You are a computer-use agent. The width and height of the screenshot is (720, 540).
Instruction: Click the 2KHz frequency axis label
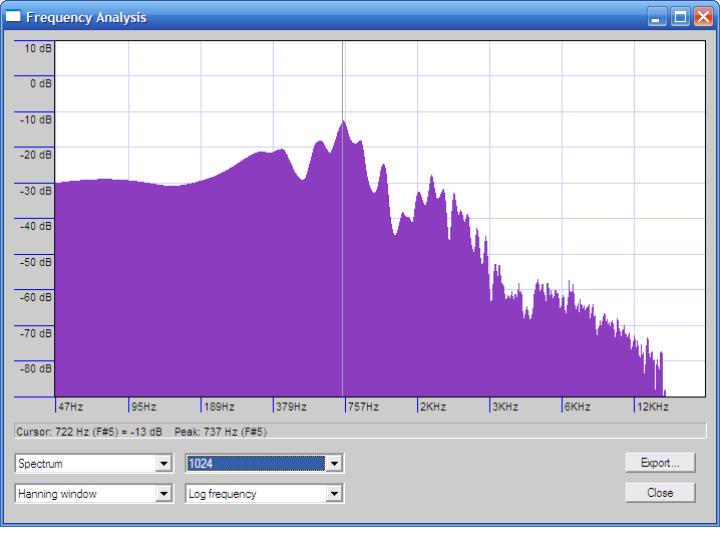[433, 406]
